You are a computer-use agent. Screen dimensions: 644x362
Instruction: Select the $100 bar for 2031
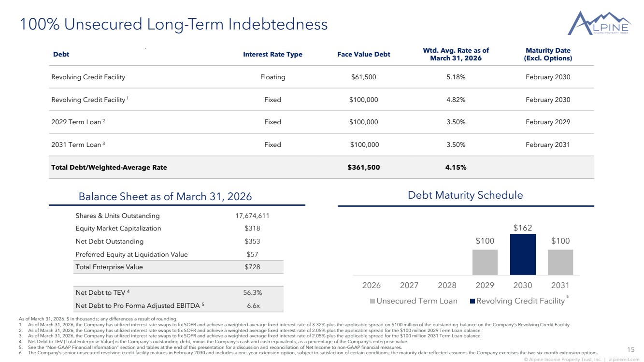pos(560,262)
